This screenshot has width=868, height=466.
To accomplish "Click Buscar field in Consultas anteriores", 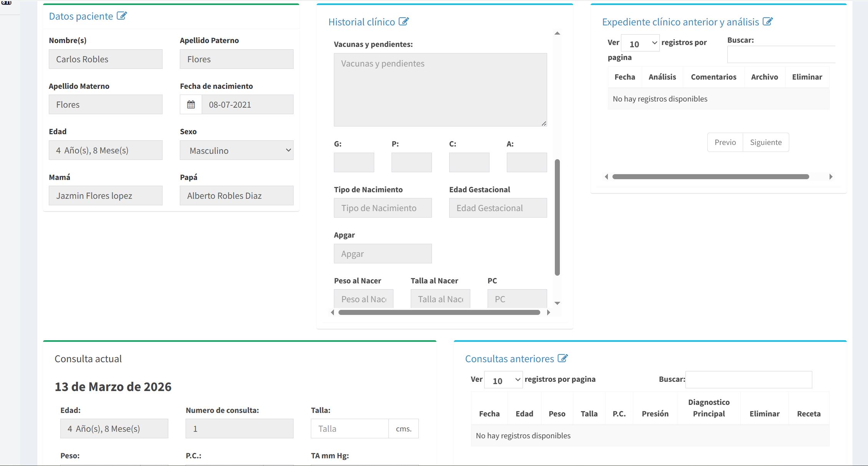I will [x=749, y=379].
